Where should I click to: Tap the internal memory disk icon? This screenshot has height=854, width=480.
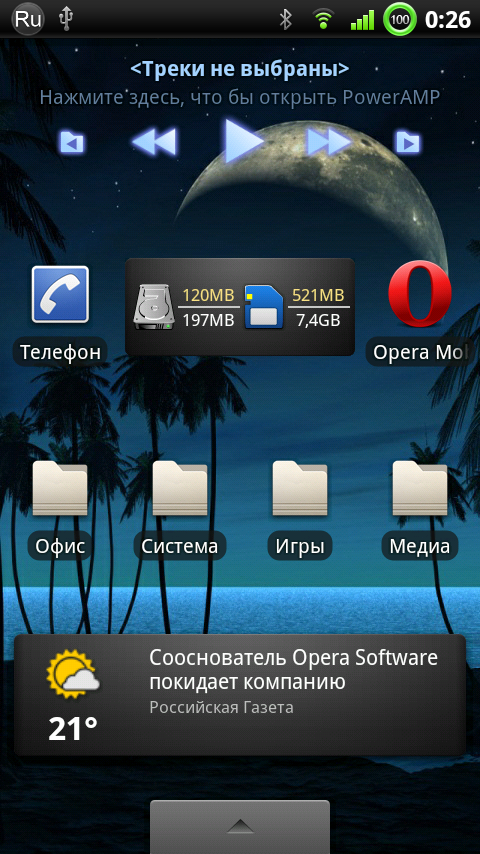155,306
